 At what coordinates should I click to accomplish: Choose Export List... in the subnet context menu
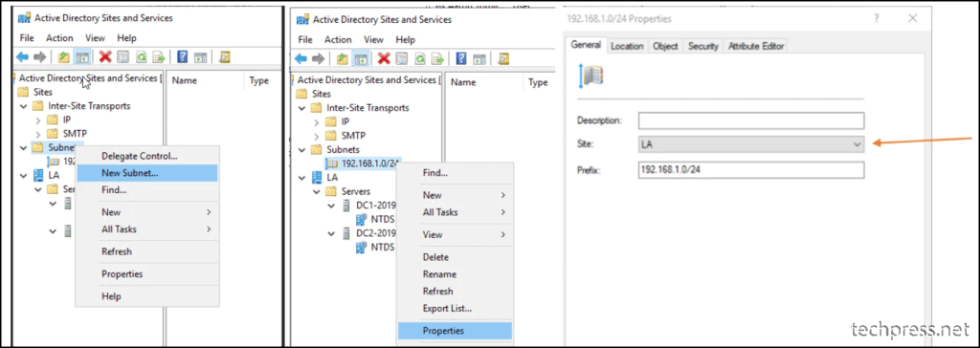455,308
